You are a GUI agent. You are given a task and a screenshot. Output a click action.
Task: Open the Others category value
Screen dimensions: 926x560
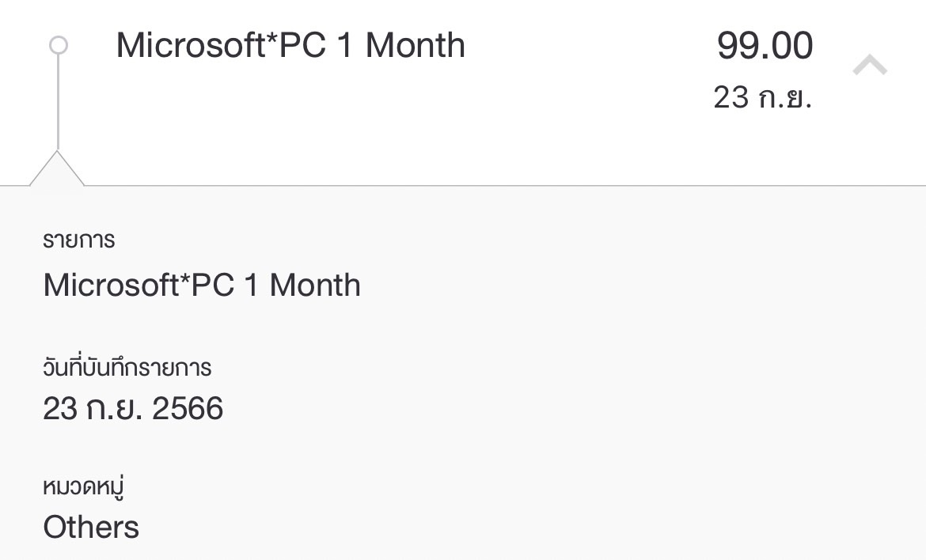coord(91,528)
